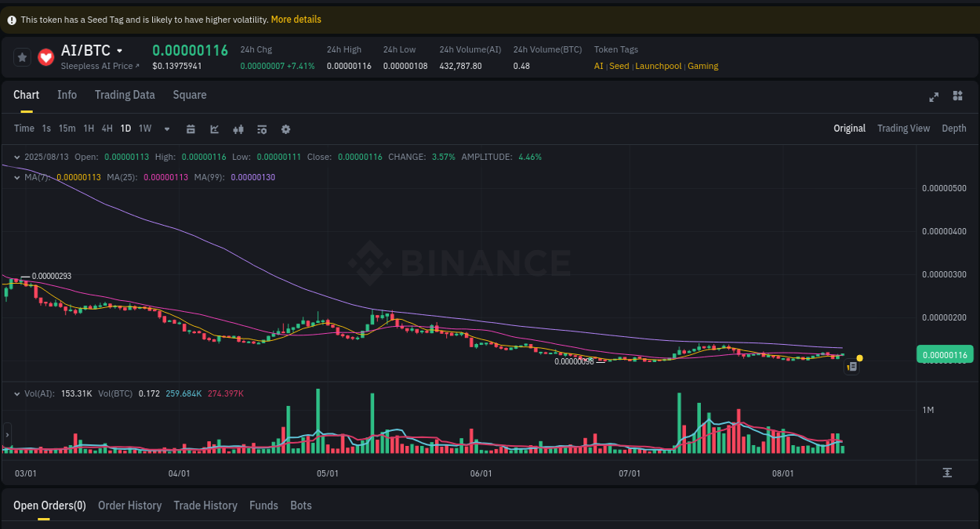Collapse the Vol(AI) indicator section
Screen dimensions: 980x529
coord(17,393)
